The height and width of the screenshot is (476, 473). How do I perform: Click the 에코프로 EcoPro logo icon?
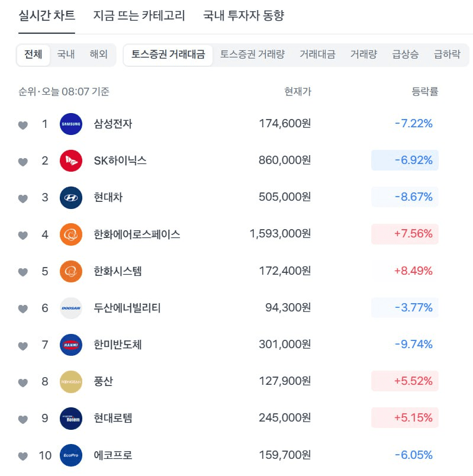click(x=71, y=455)
